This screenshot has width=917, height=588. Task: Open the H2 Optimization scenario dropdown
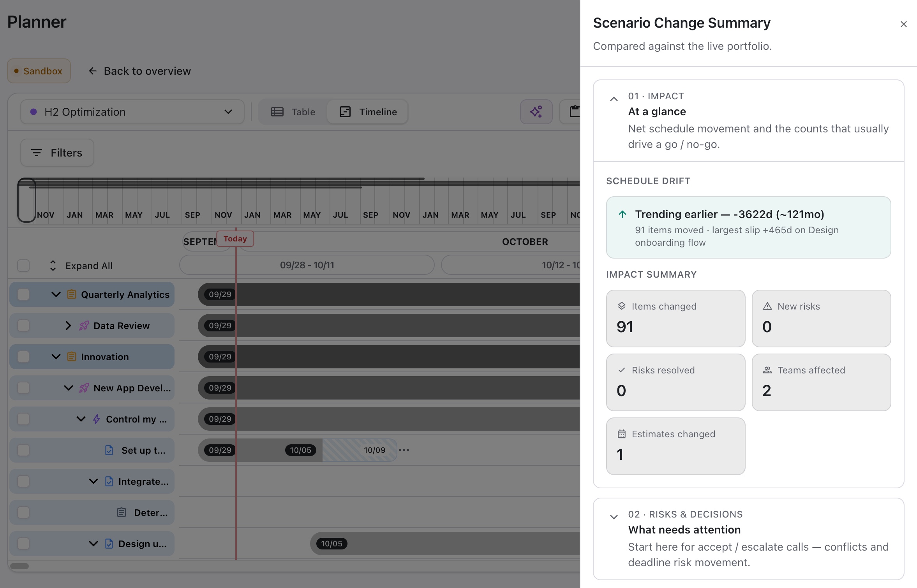tap(132, 112)
